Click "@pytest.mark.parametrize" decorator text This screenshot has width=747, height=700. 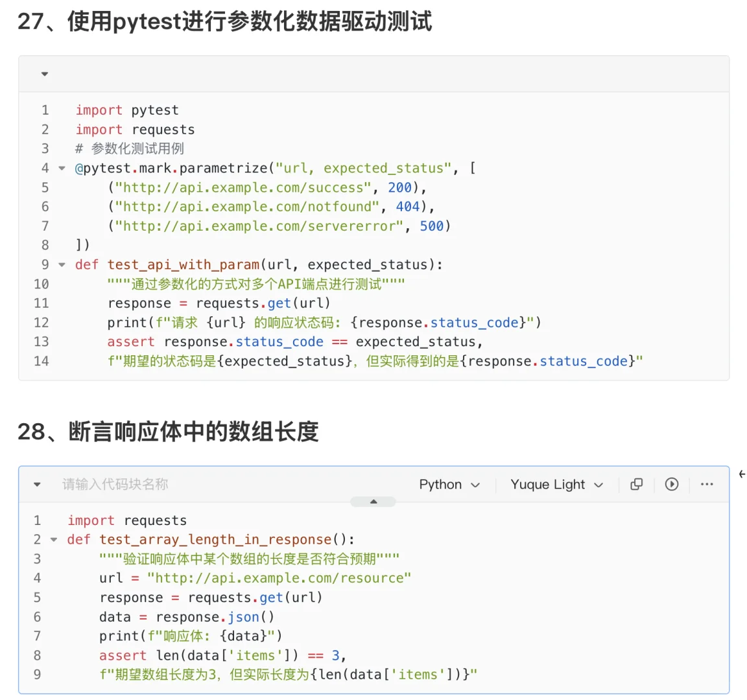coord(171,168)
